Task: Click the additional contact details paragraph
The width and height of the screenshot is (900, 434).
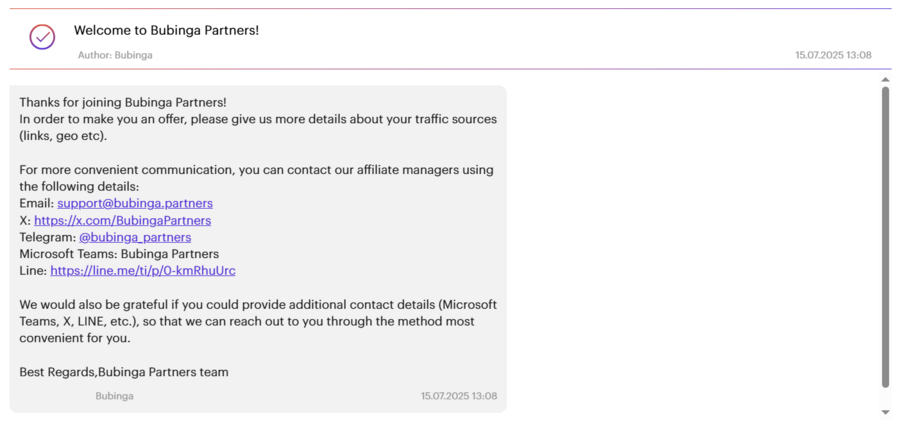Action: coord(258,321)
